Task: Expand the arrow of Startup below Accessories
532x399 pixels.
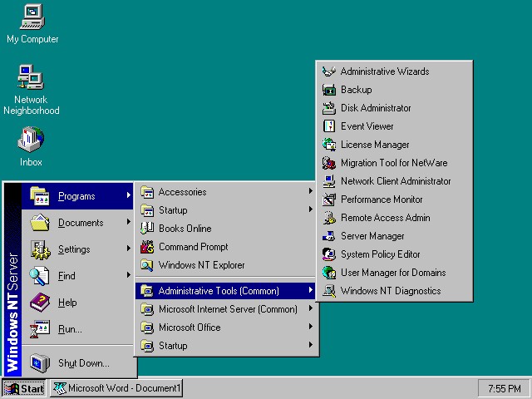Action: pos(310,209)
